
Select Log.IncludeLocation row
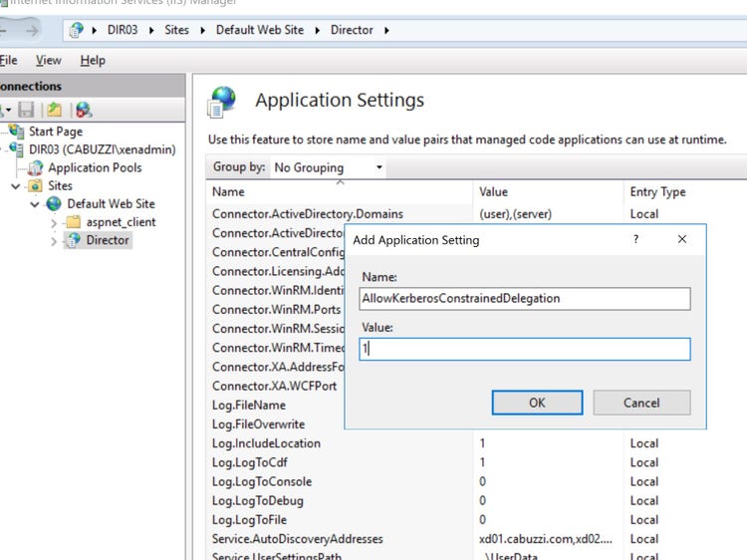click(476, 443)
